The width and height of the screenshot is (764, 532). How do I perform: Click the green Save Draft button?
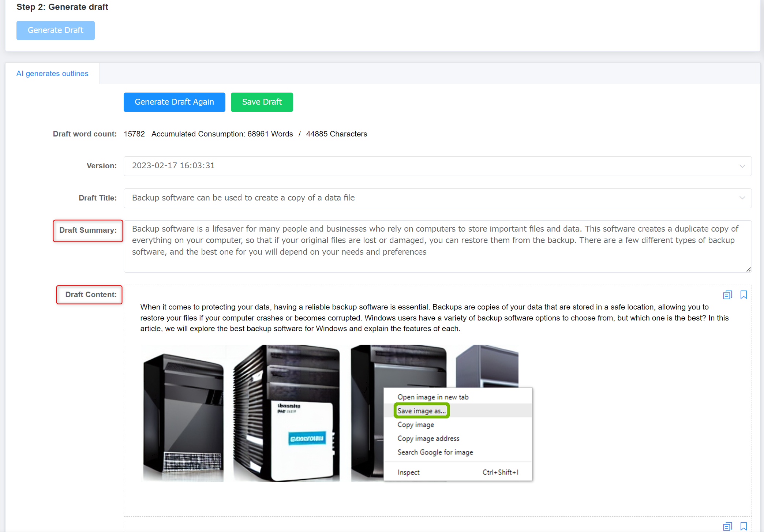pyautogui.click(x=262, y=102)
